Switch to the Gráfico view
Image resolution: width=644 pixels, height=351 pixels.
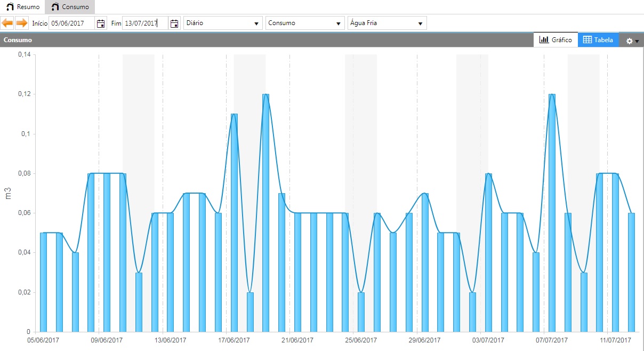(556, 40)
